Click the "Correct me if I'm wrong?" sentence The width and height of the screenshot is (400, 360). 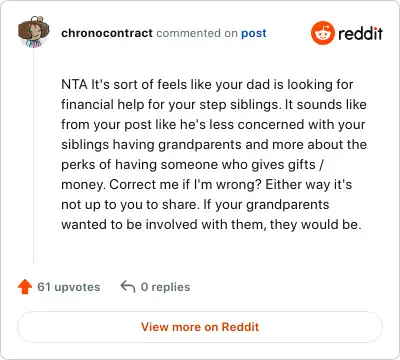tap(185, 184)
